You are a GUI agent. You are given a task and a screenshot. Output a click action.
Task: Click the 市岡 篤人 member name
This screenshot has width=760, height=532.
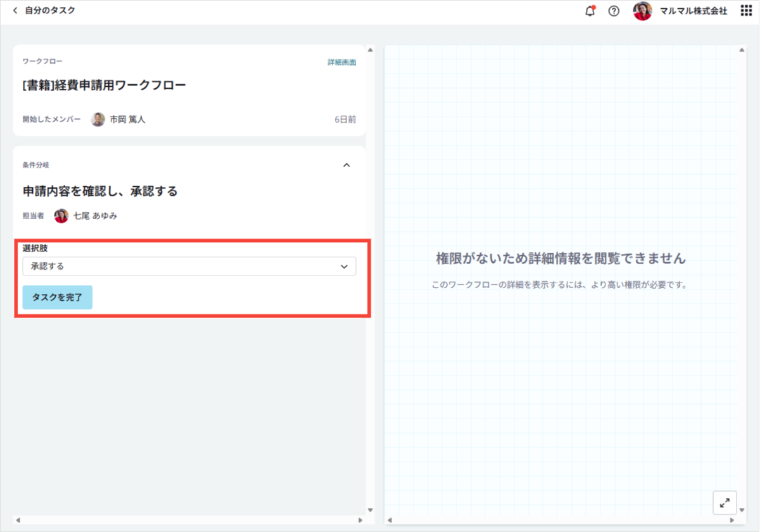point(127,119)
